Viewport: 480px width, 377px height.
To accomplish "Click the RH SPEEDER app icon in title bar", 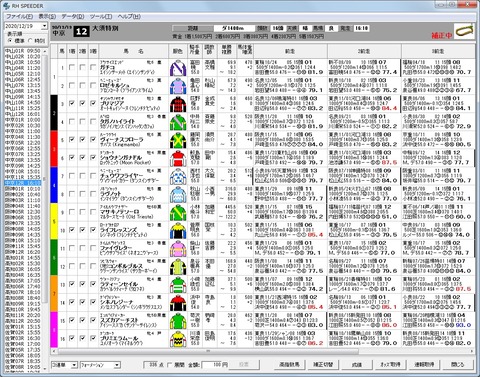I will coord(6,6).
